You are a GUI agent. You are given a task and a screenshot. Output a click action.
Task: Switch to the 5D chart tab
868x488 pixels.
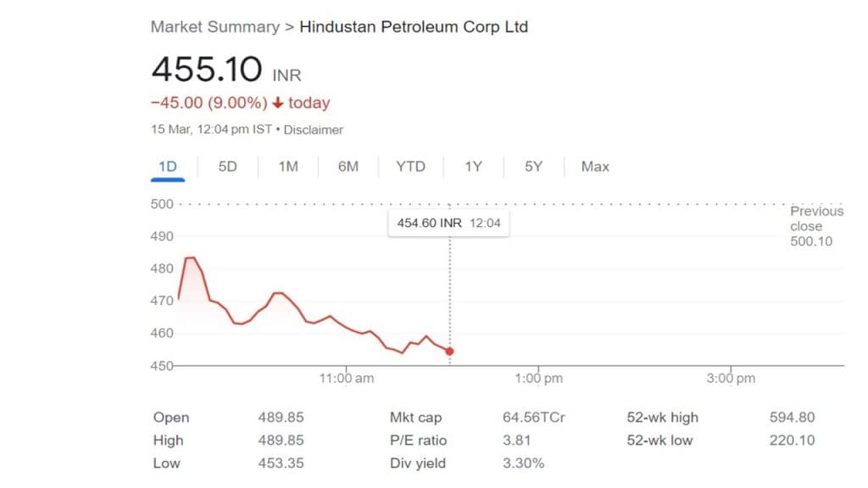point(227,167)
